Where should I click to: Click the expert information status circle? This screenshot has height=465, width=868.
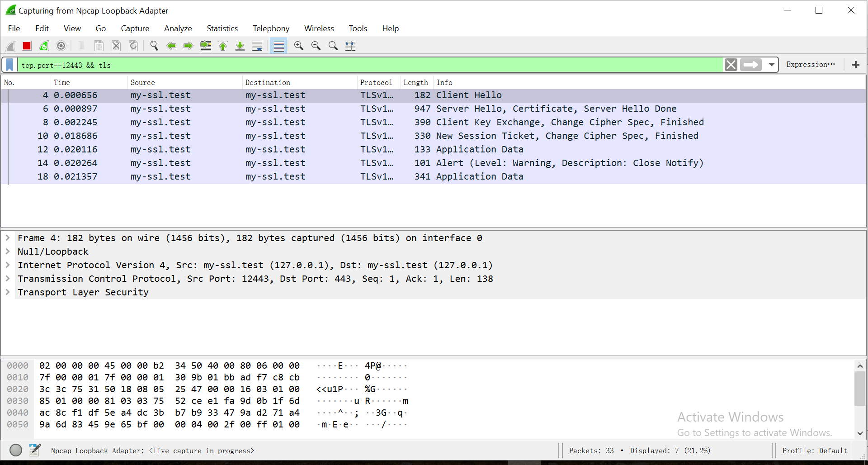16,450
